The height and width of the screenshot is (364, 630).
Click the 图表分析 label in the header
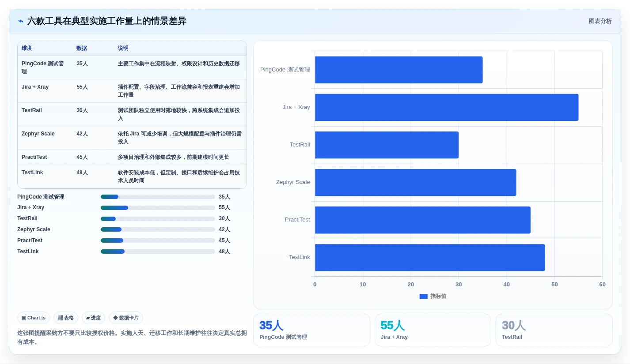(600, 21)
